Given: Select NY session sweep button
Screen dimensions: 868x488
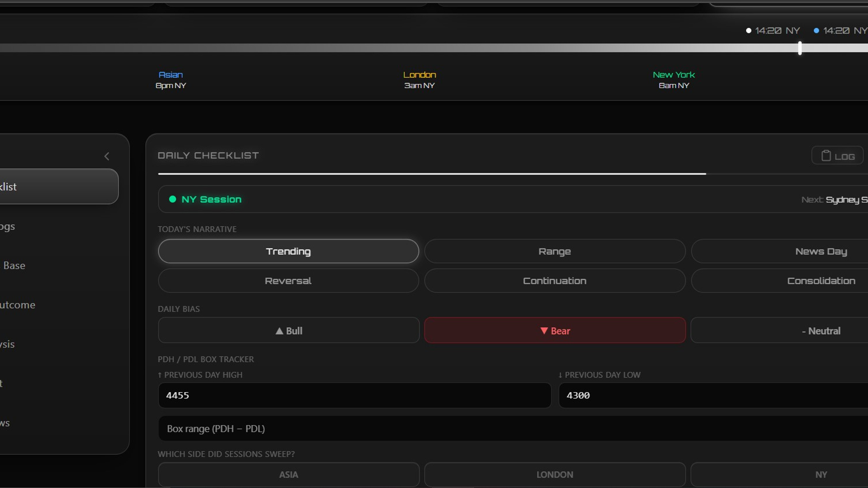Looking at the screenshot, I should (779, 474).
